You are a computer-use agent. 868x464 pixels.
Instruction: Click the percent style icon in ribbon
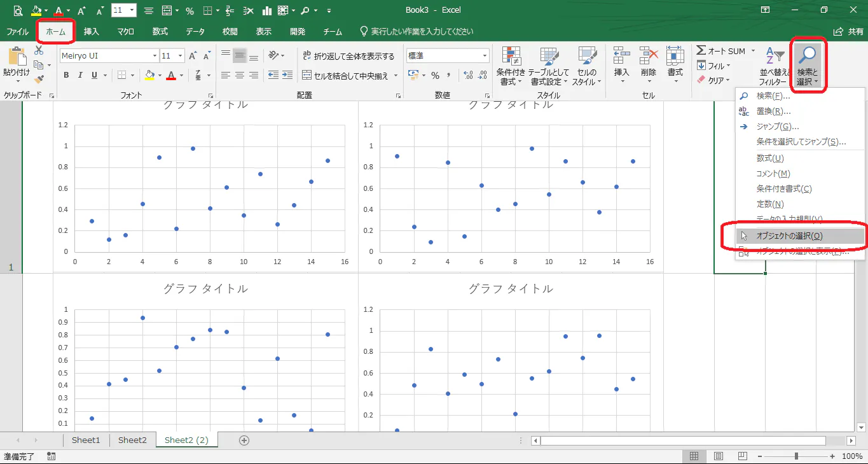435,75
